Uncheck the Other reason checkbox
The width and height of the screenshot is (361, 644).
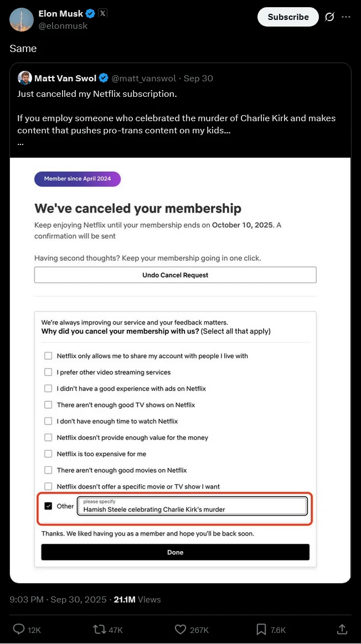click(48, 506)
